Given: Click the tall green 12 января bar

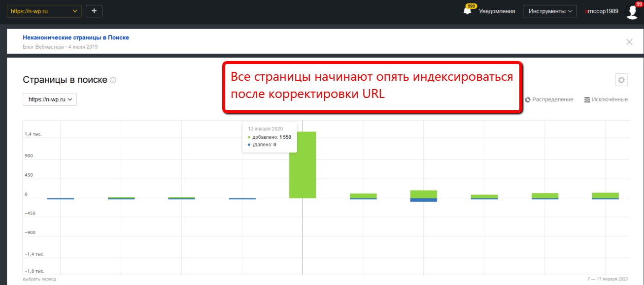Looking at the screenshot, I should pyautogui.click(x=303, y=165).
